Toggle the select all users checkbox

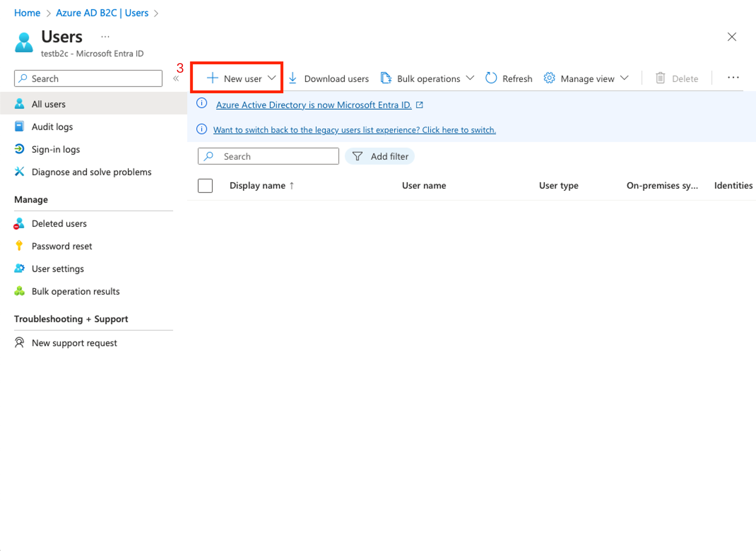(x=205, y=186)
